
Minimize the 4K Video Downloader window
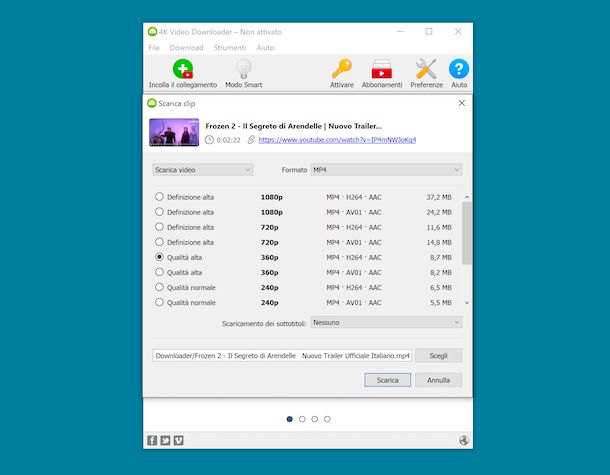[400, 32]
